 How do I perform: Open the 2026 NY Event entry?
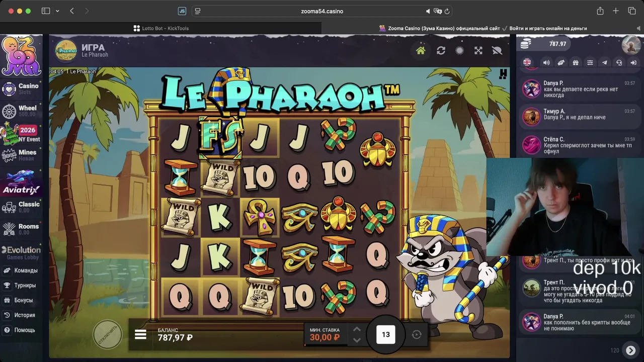[x=21, y=133]
